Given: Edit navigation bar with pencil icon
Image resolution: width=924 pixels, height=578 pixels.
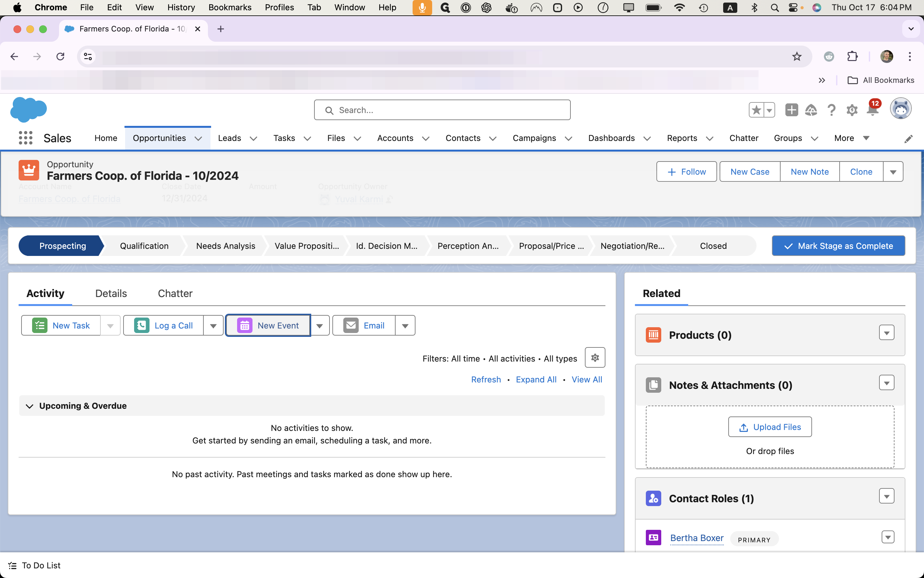Looking at the screenshot, I should pyautogui.click(x=908, y=139).
